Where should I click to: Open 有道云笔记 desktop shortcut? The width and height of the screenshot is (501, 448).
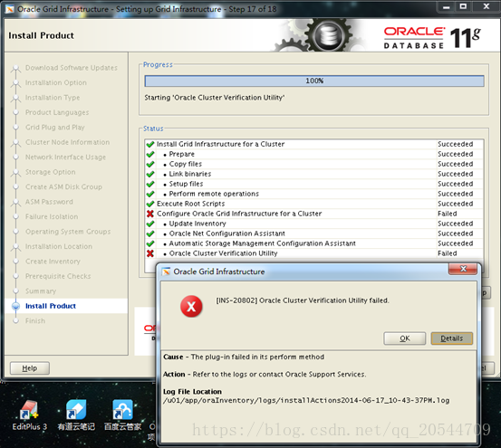point(76,415)
